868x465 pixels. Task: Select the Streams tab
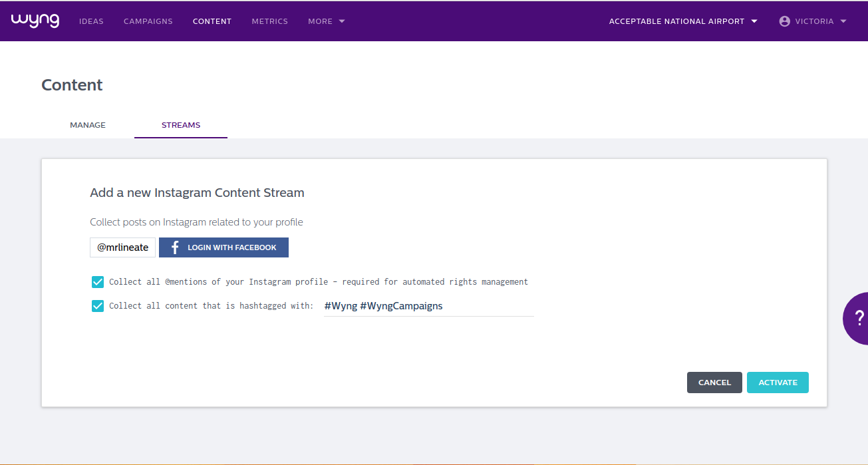(x=181, y=125)
